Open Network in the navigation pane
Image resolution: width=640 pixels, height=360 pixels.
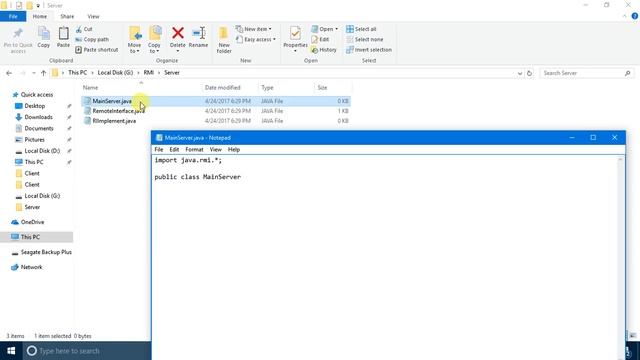coord(31,267)
